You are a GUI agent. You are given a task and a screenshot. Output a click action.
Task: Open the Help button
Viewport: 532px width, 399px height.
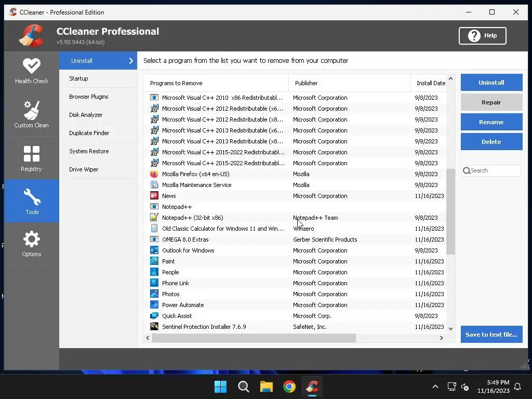(x=483, y=36)
